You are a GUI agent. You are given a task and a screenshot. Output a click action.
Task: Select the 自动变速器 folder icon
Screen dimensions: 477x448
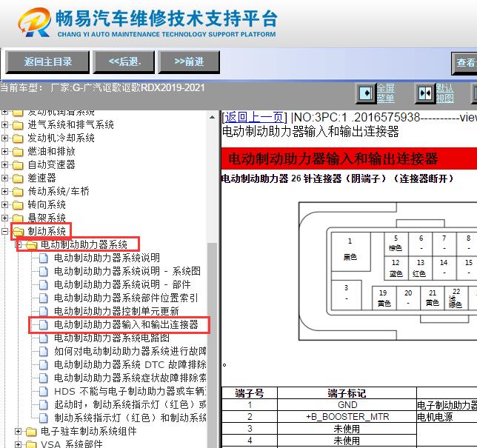point(18,165)
